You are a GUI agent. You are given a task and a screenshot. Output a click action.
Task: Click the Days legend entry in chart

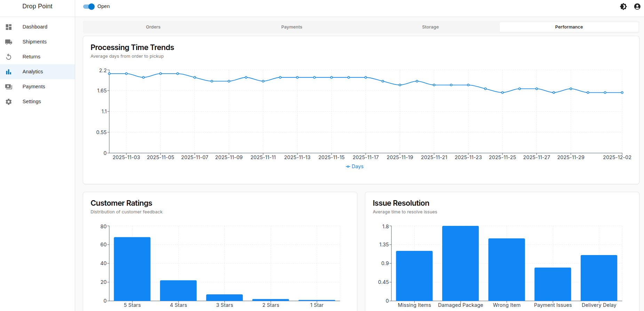[x=355, y=166]
